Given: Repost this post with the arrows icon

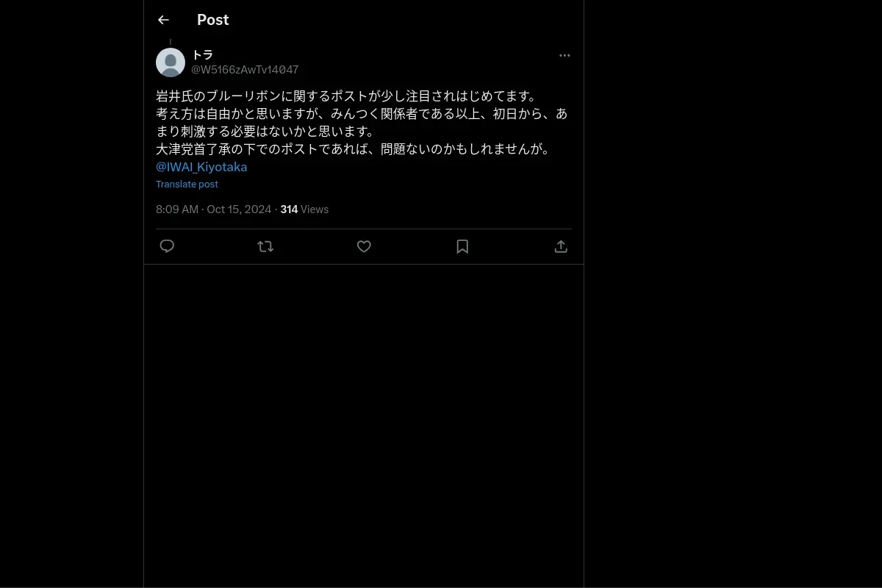Looking at the screenshot, I should point(265,246).
